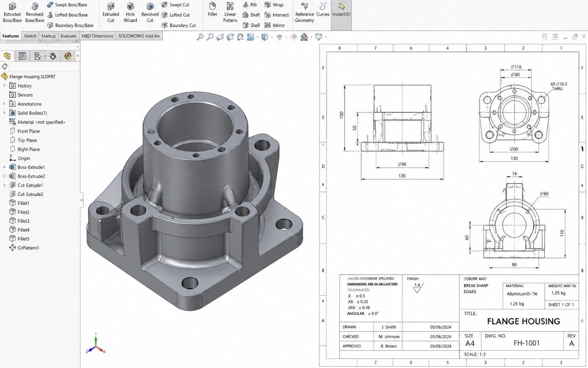
Task: Open the Display Style cube dropdown
Action: click(x=265, y=37)
